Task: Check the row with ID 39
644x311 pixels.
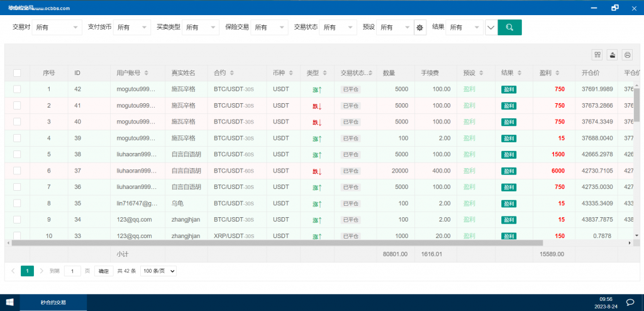Action: pyautogui.click(x=17, y=139)
